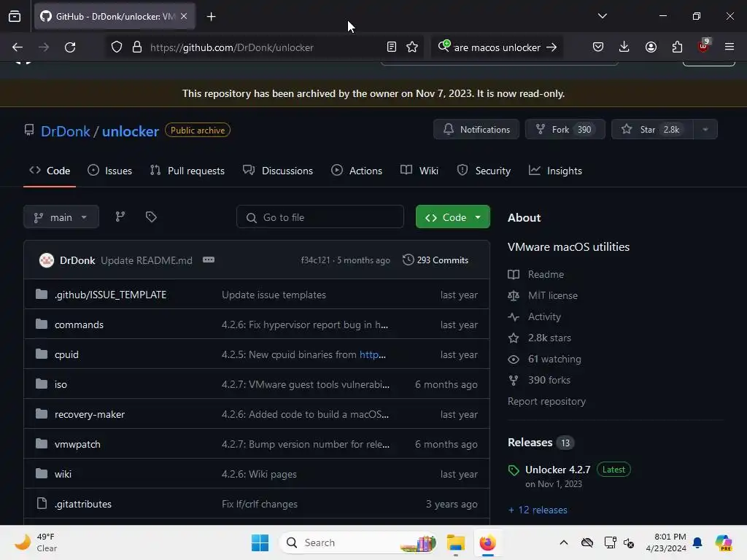Open the f34c121 commit hash
Image resolution: width=747 pixels, height=560 pixels.
(315, 260)
